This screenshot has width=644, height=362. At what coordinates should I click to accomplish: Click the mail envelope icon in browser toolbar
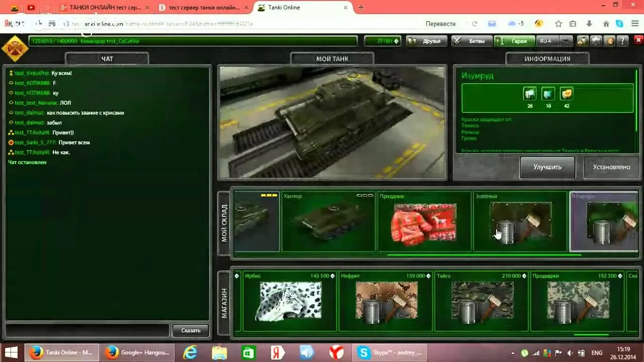click(x=492, y=24)
